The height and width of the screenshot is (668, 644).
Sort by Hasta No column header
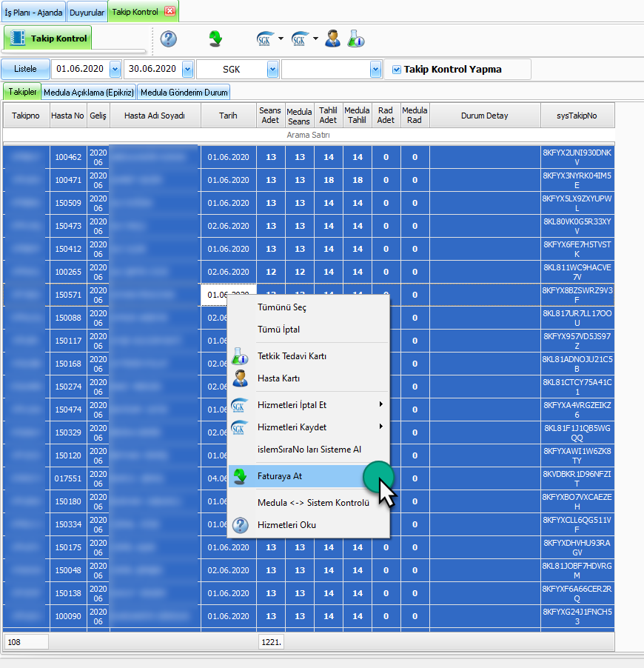[67, 116]
